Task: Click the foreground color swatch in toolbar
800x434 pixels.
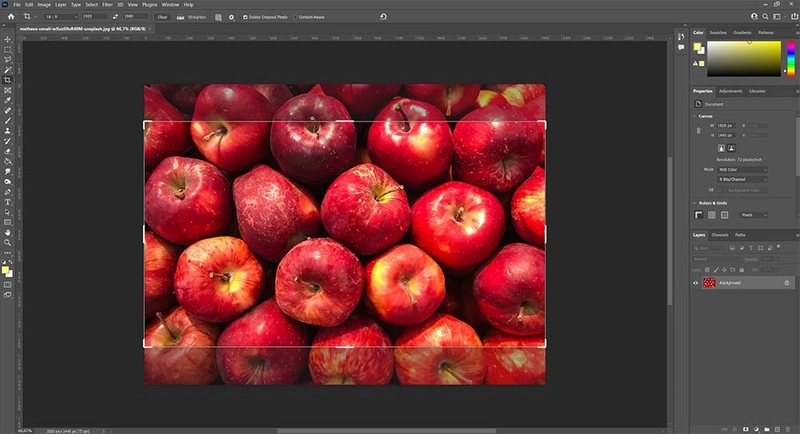Action: pos(5,270)
